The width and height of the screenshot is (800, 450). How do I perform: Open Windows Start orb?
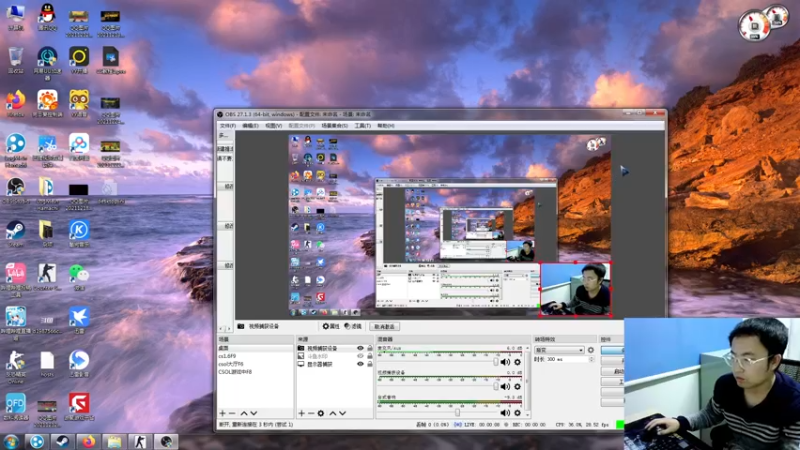point(11,441)
